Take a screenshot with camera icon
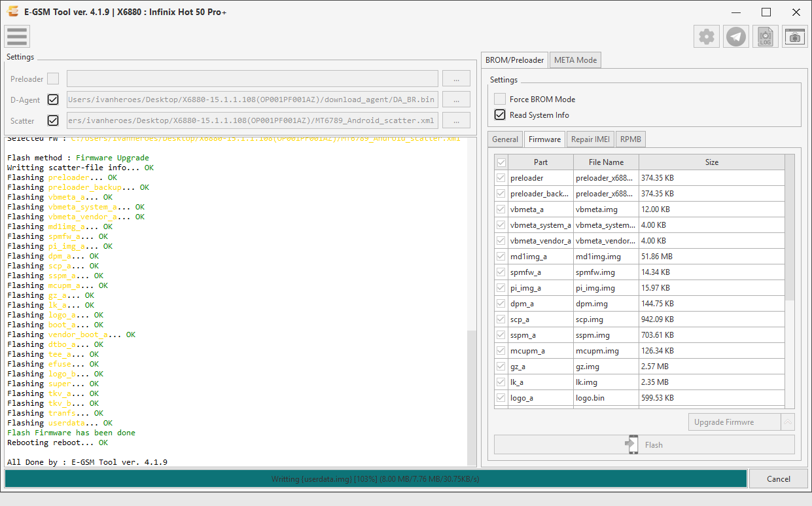This screenshot has width=812, height=506. [795, 37]
